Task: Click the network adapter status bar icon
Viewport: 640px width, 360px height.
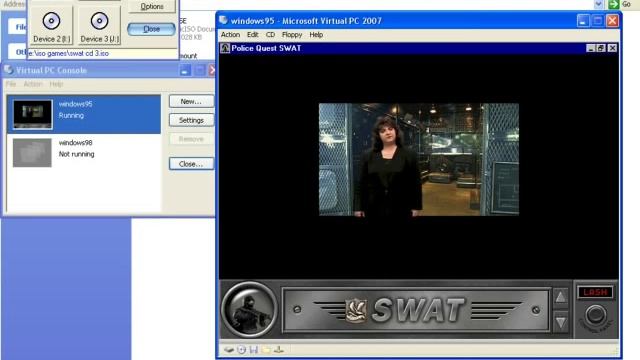Action: [279, 350]
